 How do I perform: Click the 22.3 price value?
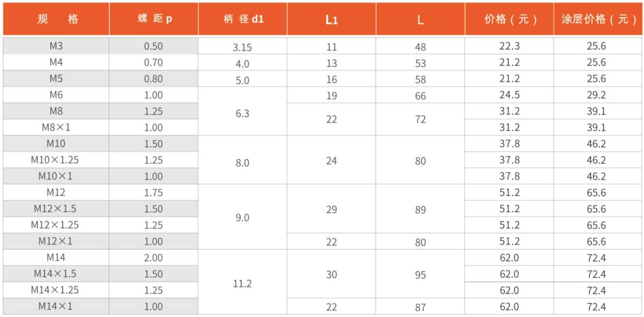tap(509, 46)
